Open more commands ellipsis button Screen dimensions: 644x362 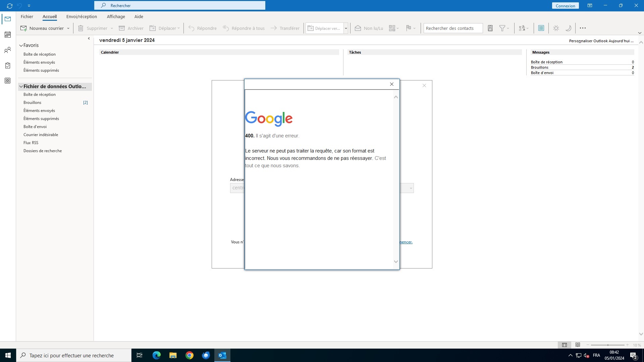[583, 28]
